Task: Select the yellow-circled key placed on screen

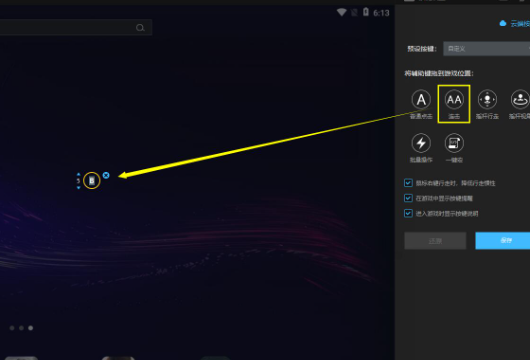Action: tap(92, 181)
